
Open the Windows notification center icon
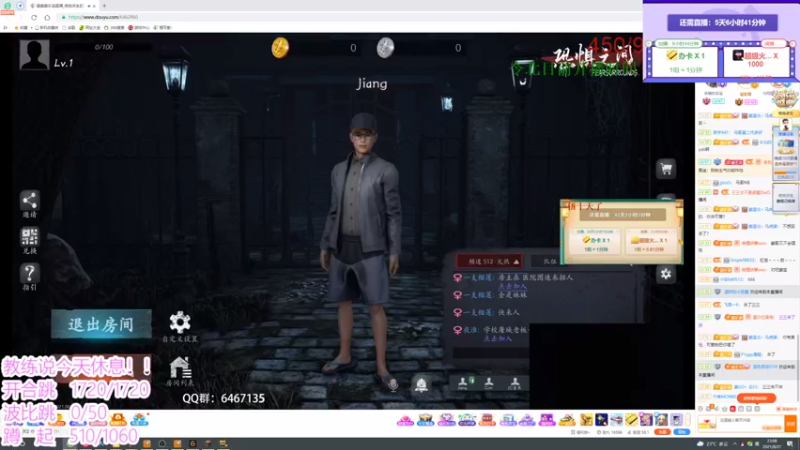click(791, 444)
